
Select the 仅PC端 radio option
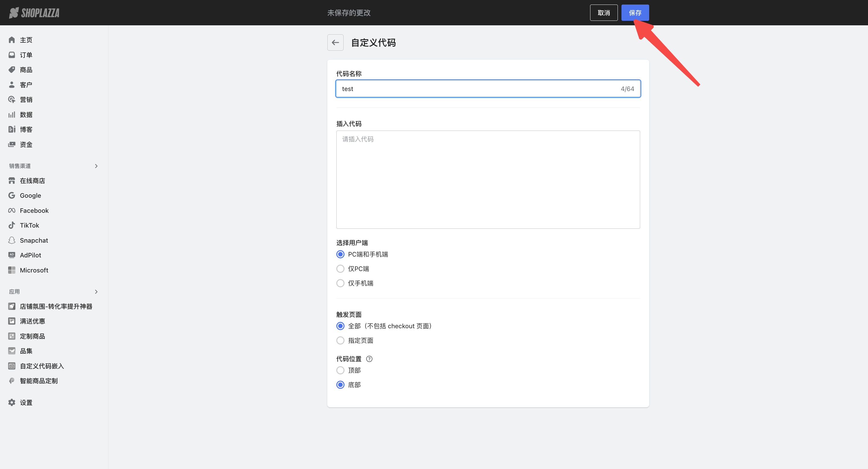tap(340, 269)
